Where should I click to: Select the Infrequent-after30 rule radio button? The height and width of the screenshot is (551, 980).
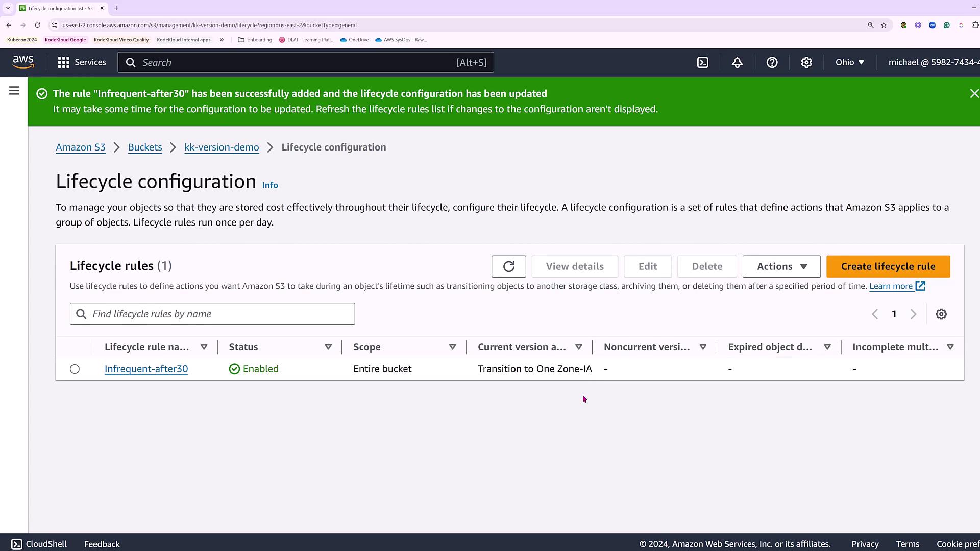coord(75,369)
